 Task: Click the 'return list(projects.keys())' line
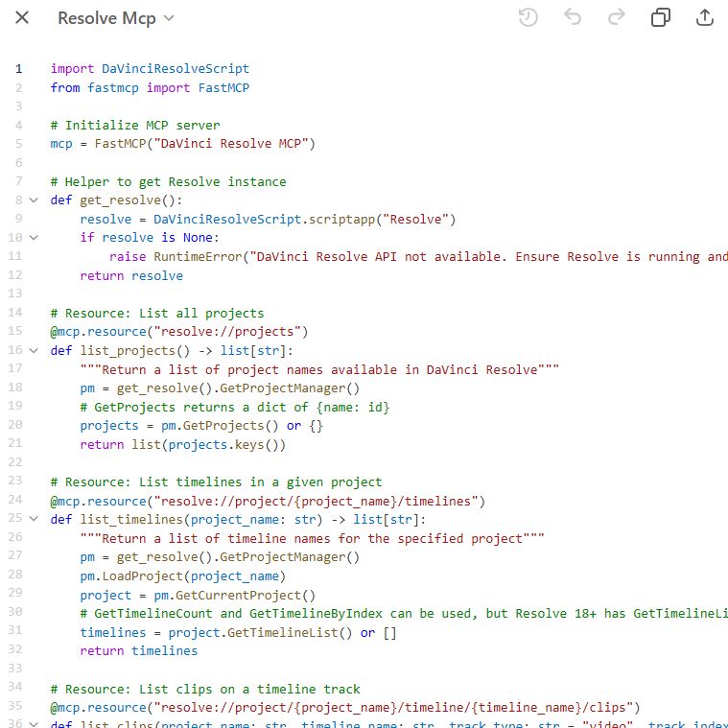(182, 444)
